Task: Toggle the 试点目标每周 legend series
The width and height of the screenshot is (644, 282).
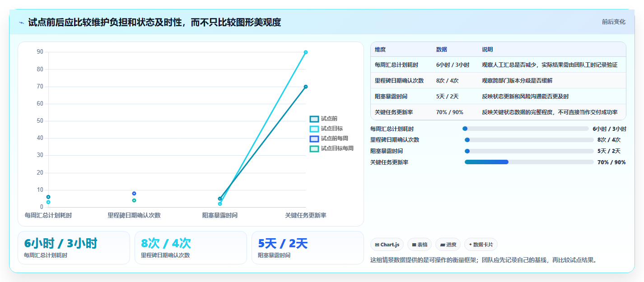Action: pyautogui.click(x=331, y=148)
